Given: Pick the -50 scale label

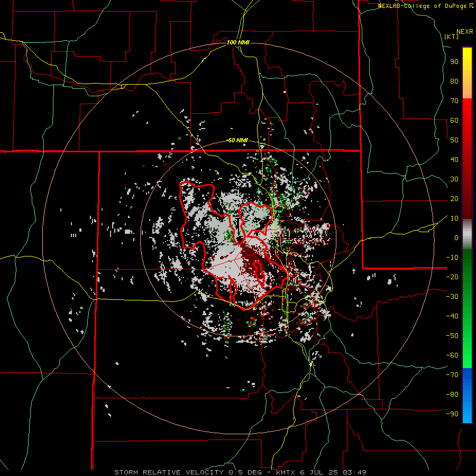Looking at the screenshot, I should [452, 336].
